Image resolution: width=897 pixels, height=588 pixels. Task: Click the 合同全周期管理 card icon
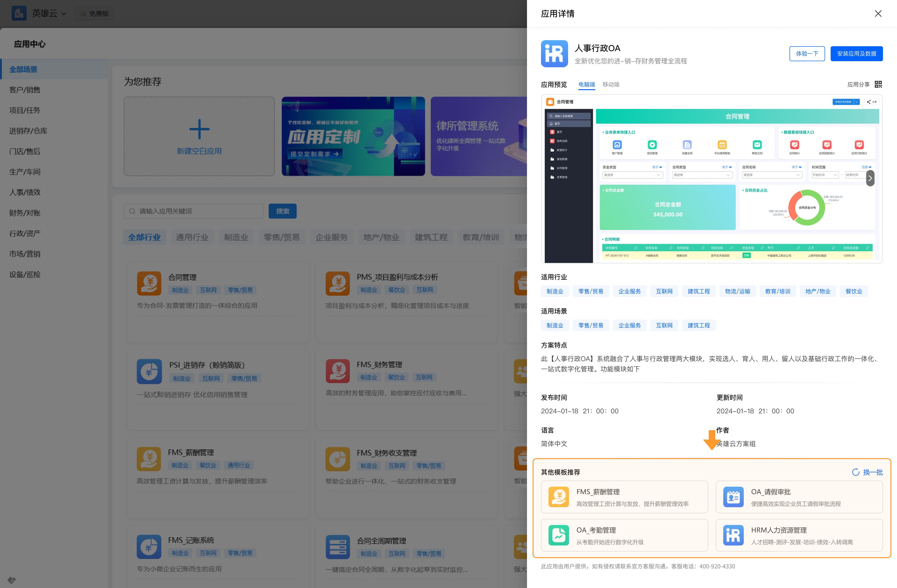pos(337,547)
